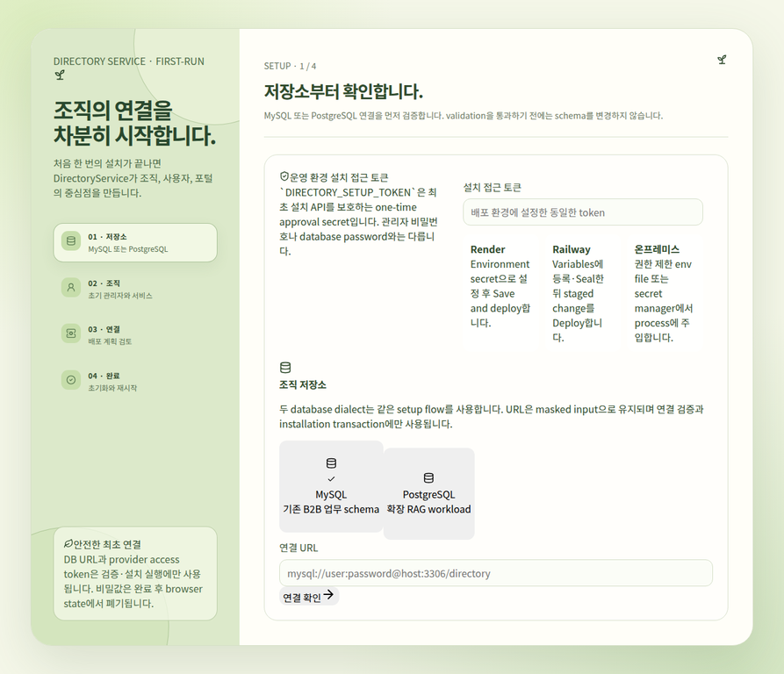Click the shield icon beside 운영 환경 설치 접근 토큰
This screenshot has width=784, height=674.
[x=284, y=176]
